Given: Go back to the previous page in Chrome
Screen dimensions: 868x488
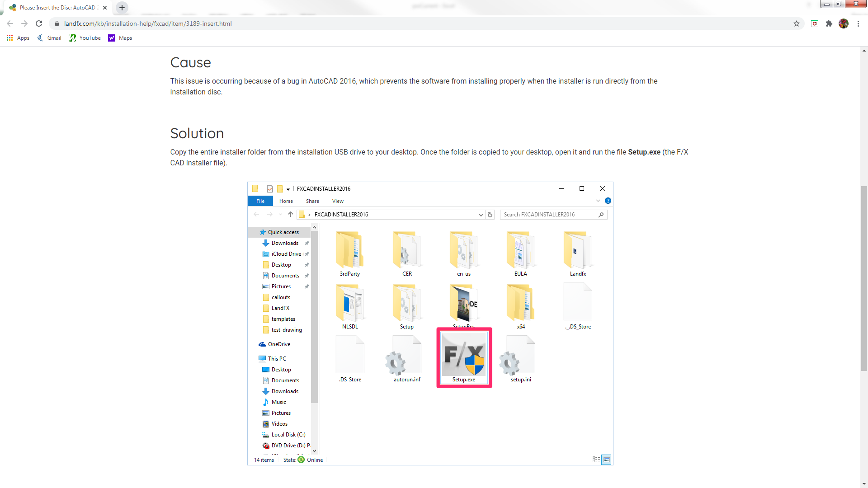Looking at the screenshot, I should click(x=10, y=23).
